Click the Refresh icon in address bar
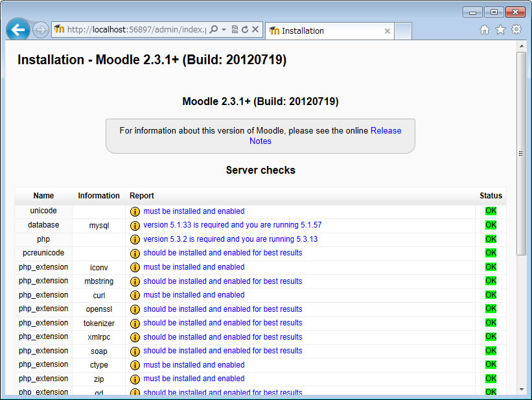Screen dimensions: 532x400 245,30
